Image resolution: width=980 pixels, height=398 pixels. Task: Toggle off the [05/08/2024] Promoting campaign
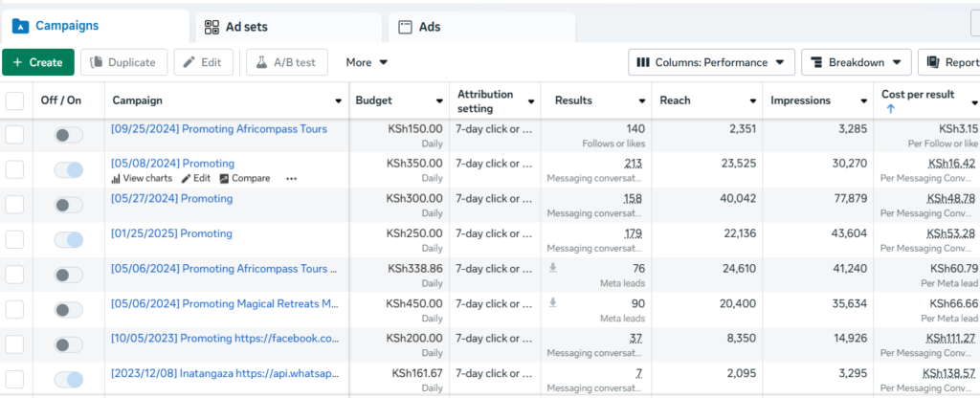[x=69, y=170]
